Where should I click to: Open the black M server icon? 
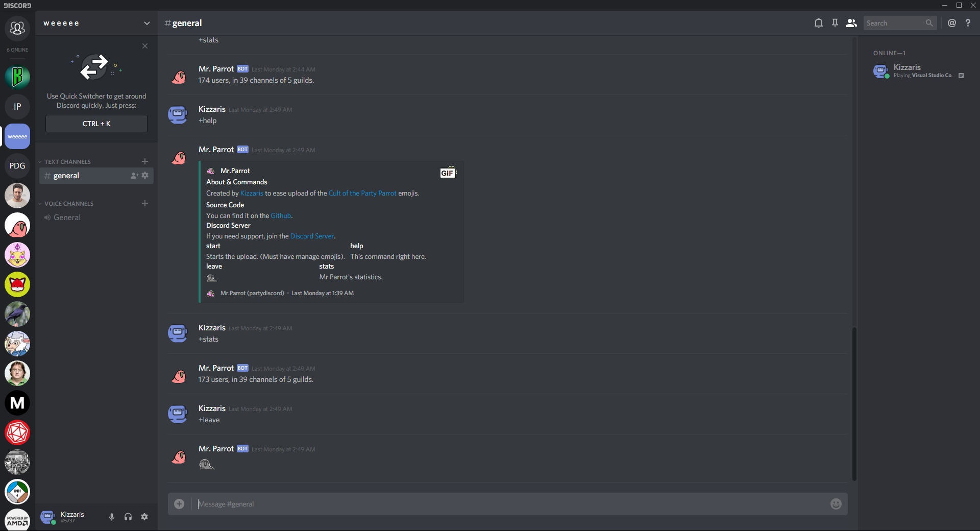pyautogui.click(x=17, y=403)
